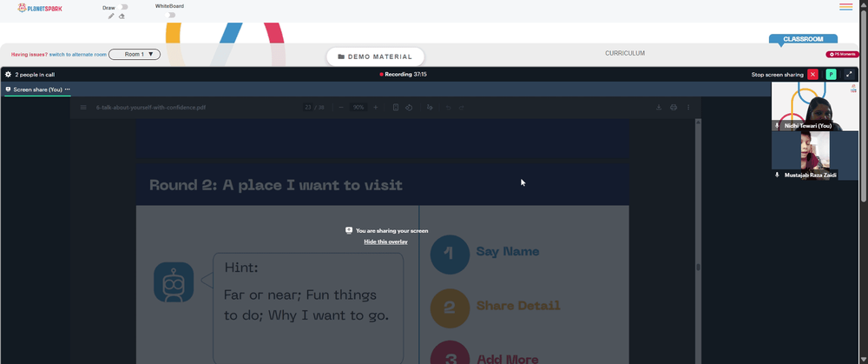Click the PDF undo icon
This screenshot has height=364, width=868.
449,108
